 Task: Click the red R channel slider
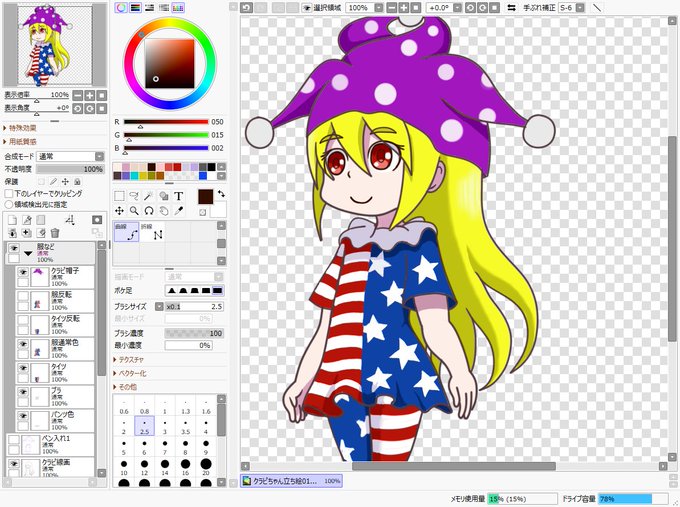pos(166,122)
